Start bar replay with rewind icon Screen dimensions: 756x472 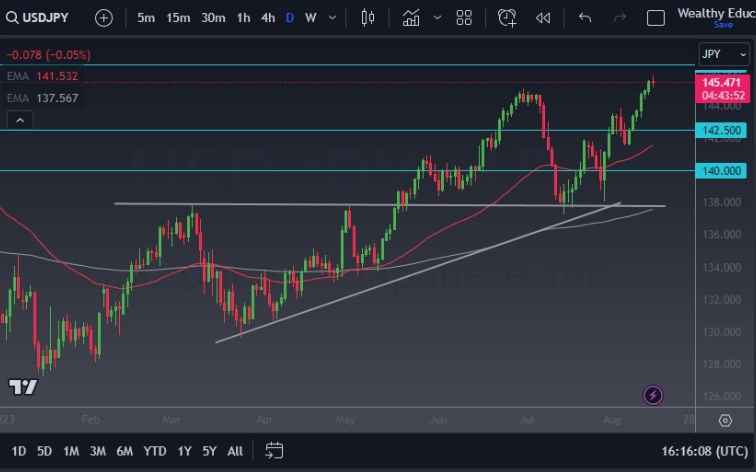[x=543, y=18]
